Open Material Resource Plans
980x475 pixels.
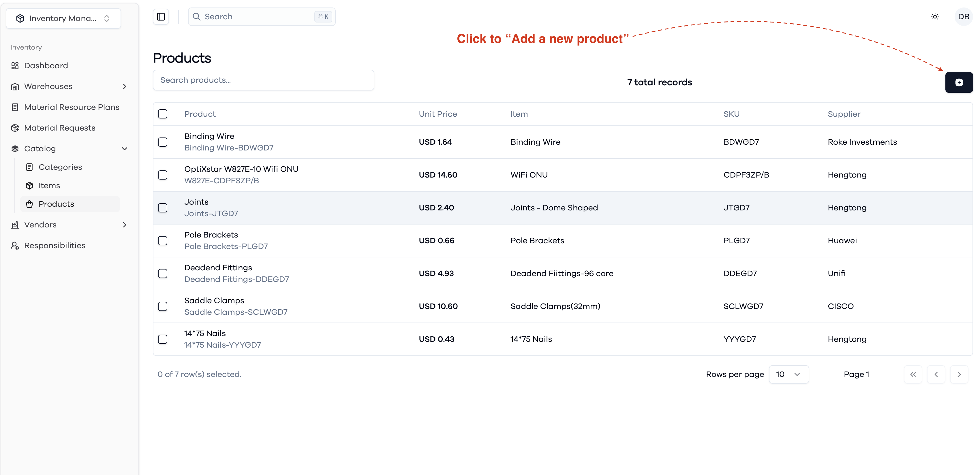pos(72,107)
